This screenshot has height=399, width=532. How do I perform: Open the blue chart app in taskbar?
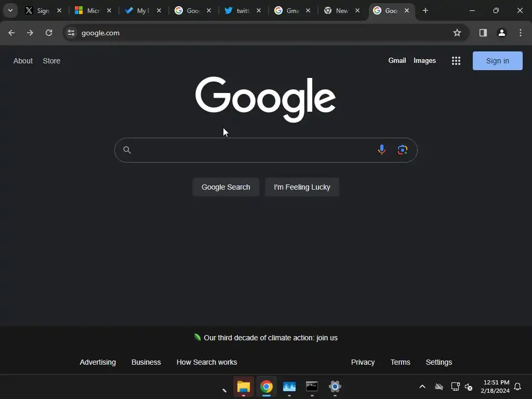(289, 387)
